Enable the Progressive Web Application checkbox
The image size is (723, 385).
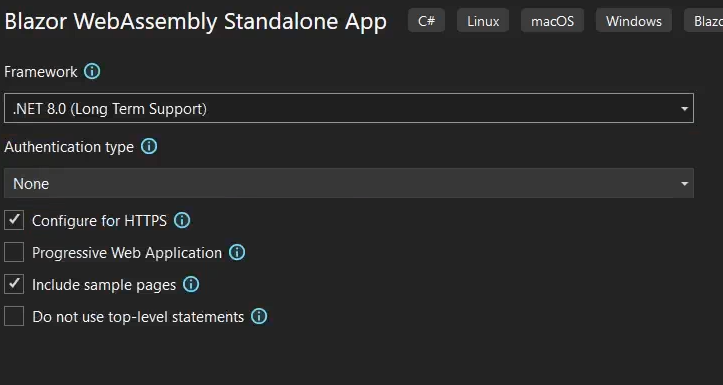pos(14,252)
